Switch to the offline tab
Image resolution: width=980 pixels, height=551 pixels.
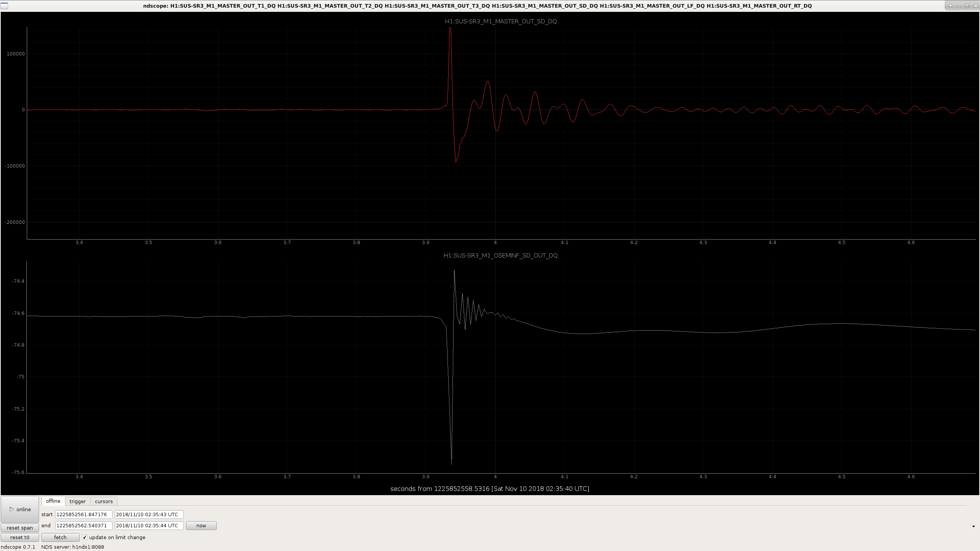click(x=53, y=501)
